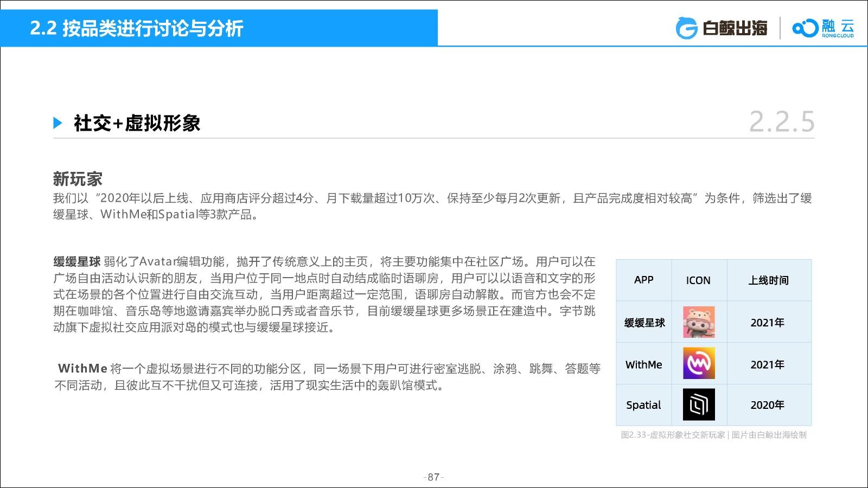868x488 pixels.
Task: Click the blue triangle beside 社交+虚拟形象
Action: (58, 123)
